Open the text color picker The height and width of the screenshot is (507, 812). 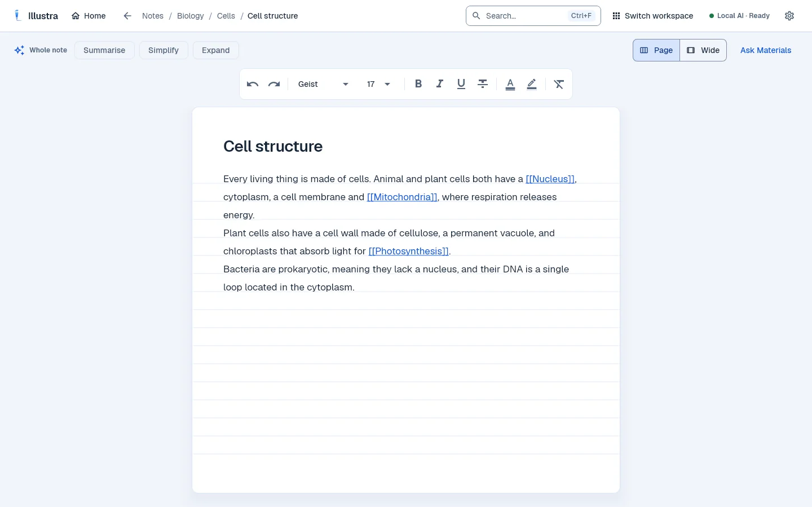(x=510, y=84)
